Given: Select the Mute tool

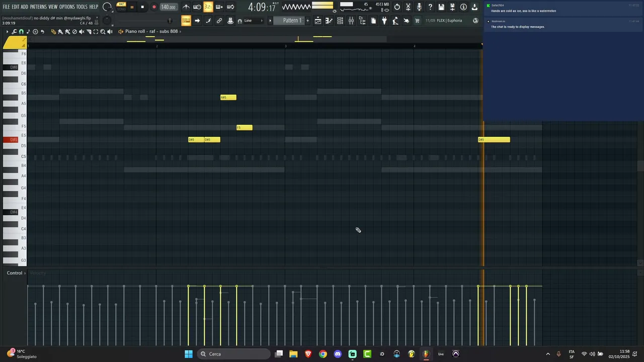Looking at the screenshot, I should [82, 32].
